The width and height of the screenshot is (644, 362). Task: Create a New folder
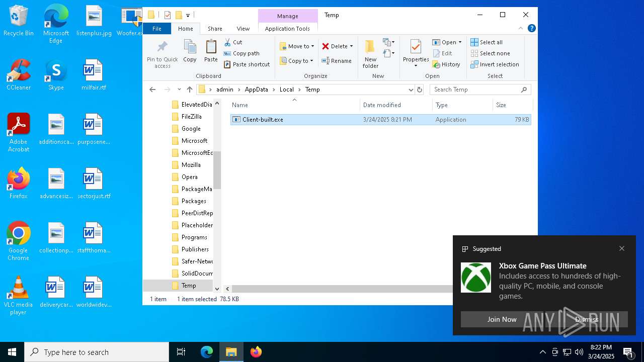(370, 54)
